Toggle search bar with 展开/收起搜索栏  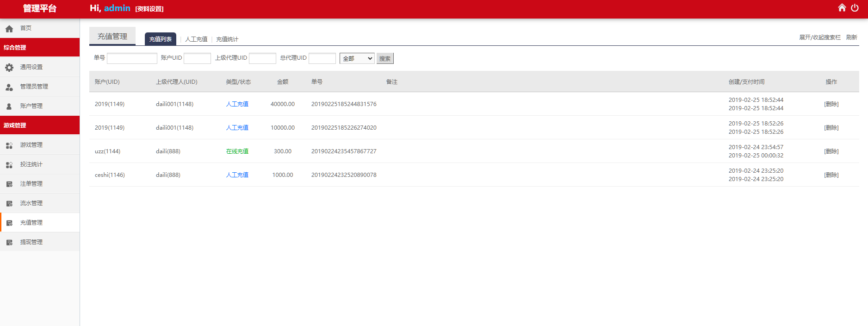coord(819,38)
